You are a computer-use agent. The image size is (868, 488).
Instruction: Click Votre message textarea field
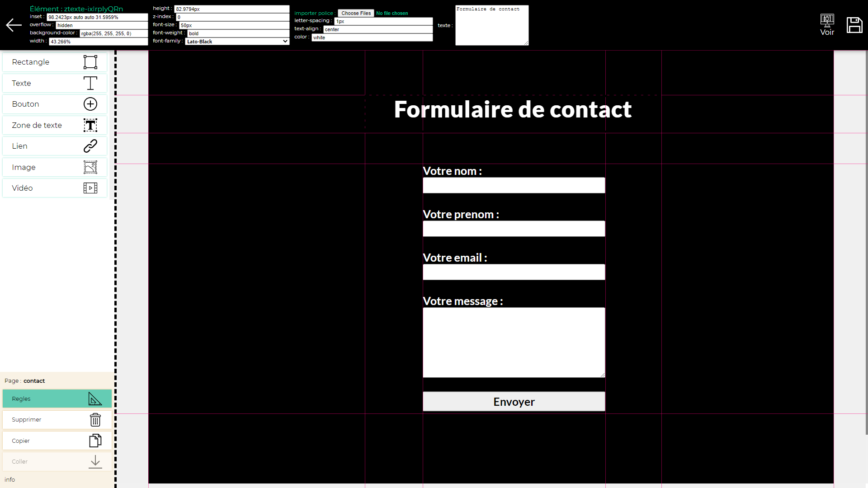coord(514,342)
